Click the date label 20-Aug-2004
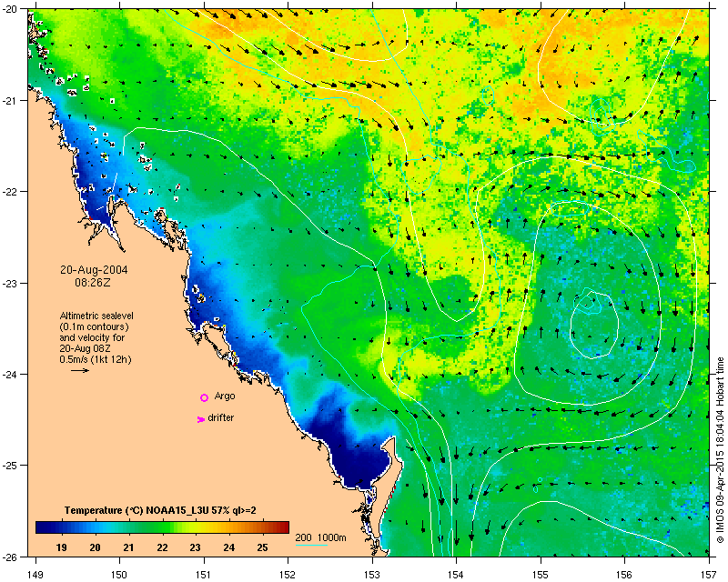This screenshot has height=582, width=728. 94,270
